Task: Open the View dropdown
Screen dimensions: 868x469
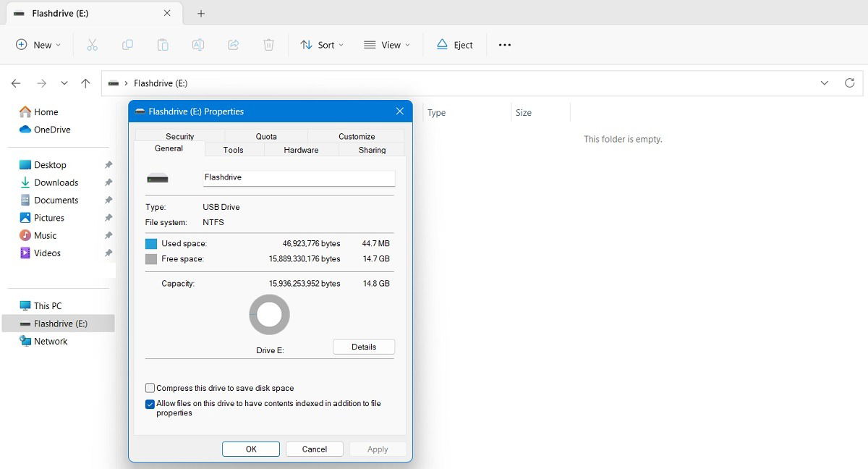Action: [x=388, y=44]
